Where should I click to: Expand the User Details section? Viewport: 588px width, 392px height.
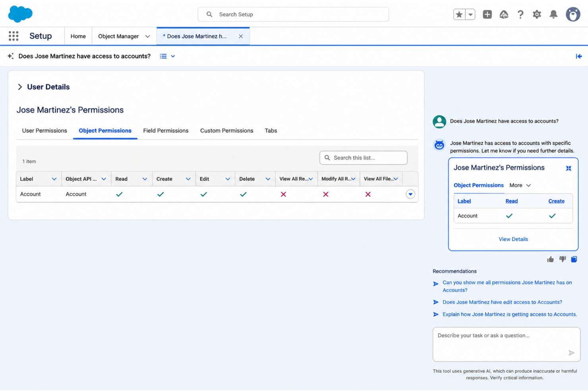[20, 87]
